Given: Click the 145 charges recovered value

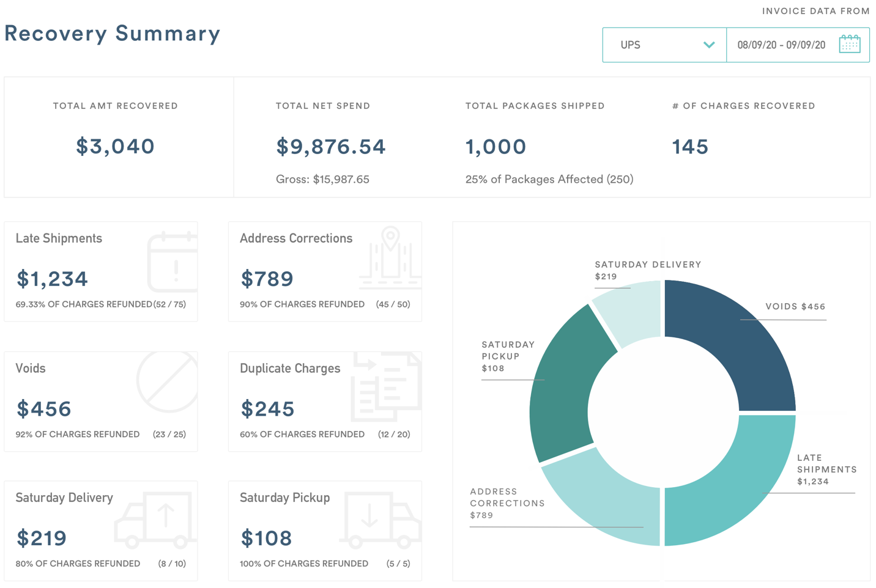Looking at the screenshot, I should tap(690, 147).
